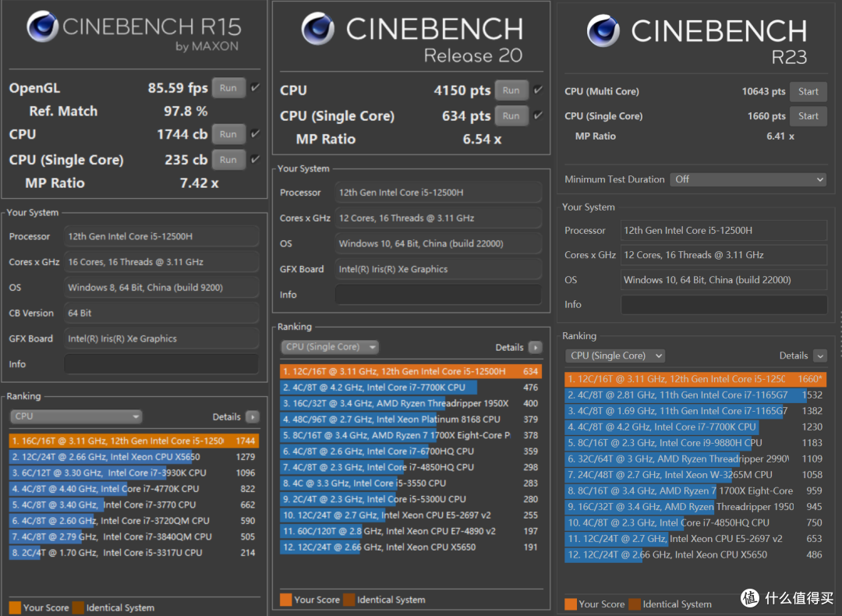The width and height of the screenshot is (842, 616).
Task: Run CPU (Single Core) in Cinebench Release 20
Action: pos(511,115)
